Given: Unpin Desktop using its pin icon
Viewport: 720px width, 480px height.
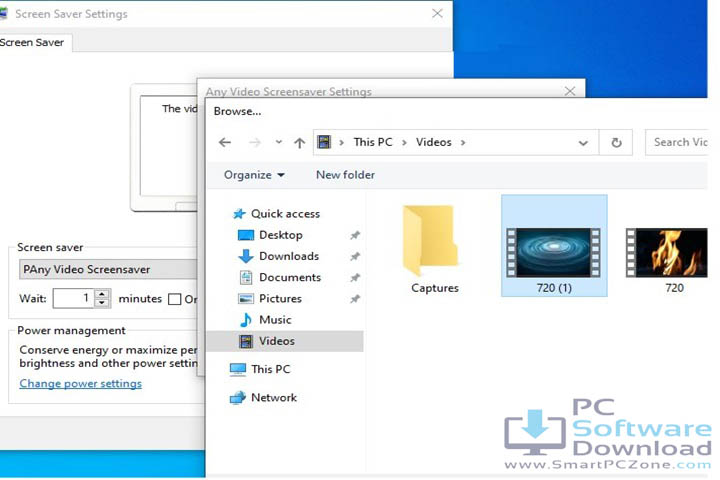Looking at the screenshot, I should tap(355, 235).
